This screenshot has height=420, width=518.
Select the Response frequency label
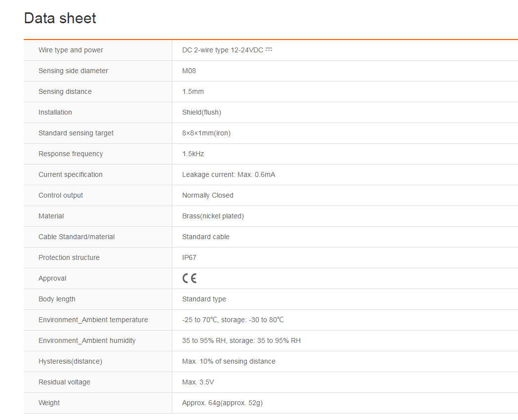coord(71,154)
